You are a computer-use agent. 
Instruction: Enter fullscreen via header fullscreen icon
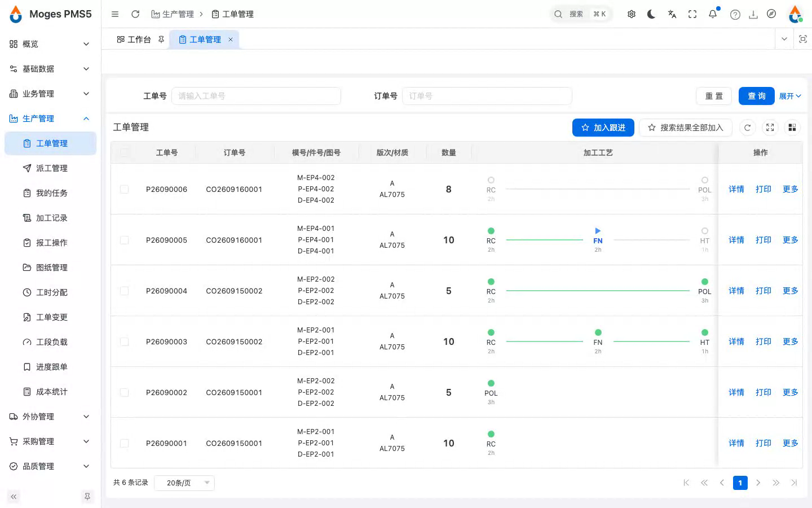coord(692,14)
